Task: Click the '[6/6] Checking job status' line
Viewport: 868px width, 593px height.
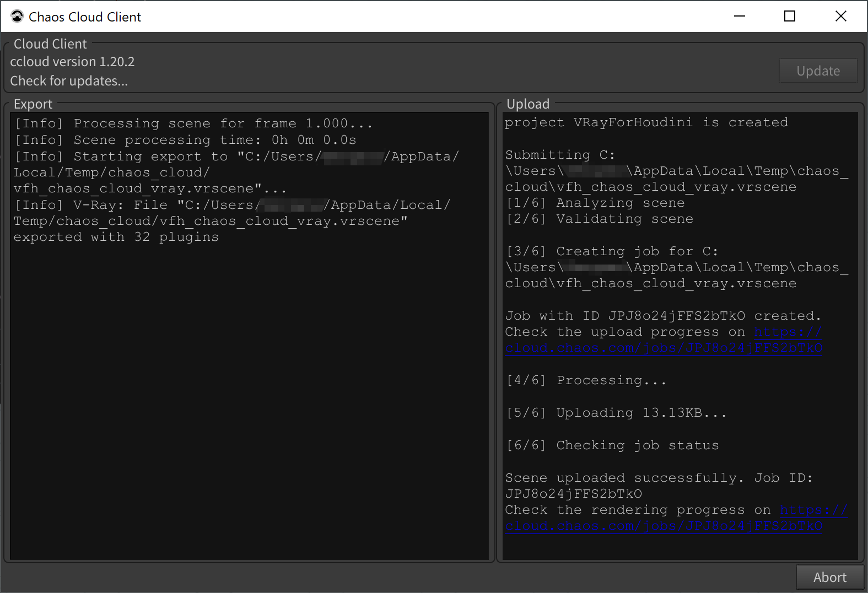Action: 612,445
